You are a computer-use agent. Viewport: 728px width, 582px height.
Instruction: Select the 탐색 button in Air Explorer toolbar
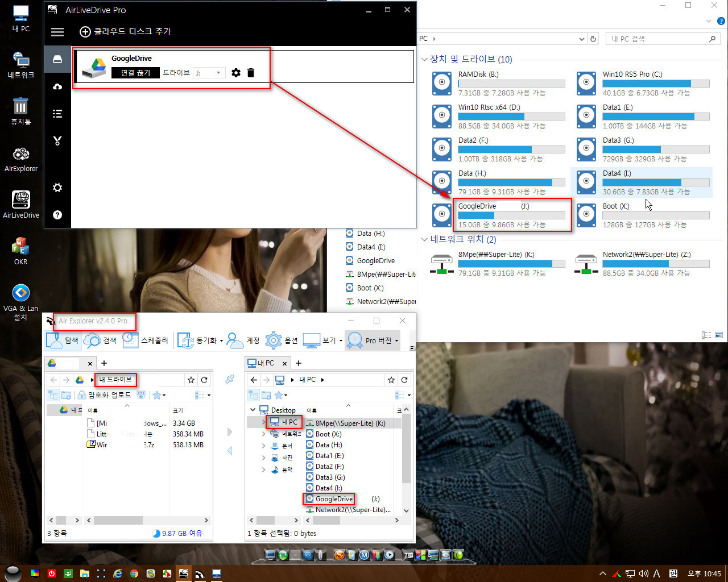(63, 340)
